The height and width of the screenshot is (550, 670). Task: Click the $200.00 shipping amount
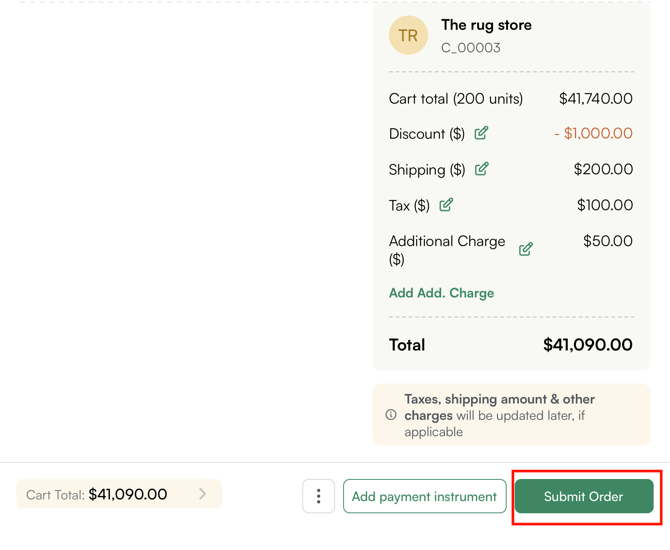click(x=603, y=169)
